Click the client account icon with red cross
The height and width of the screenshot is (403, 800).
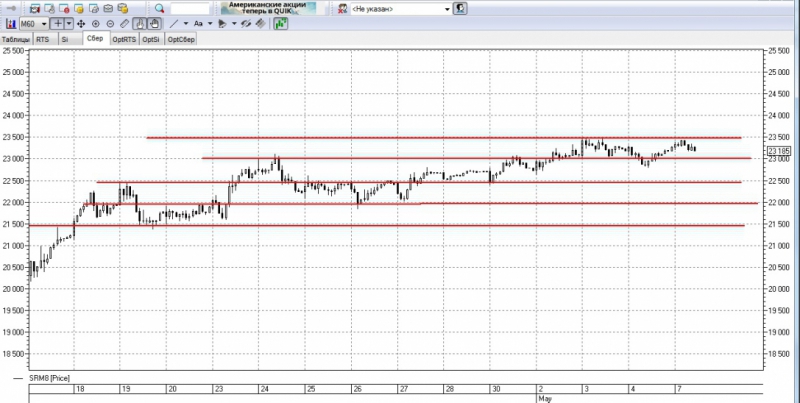[342, 9]
